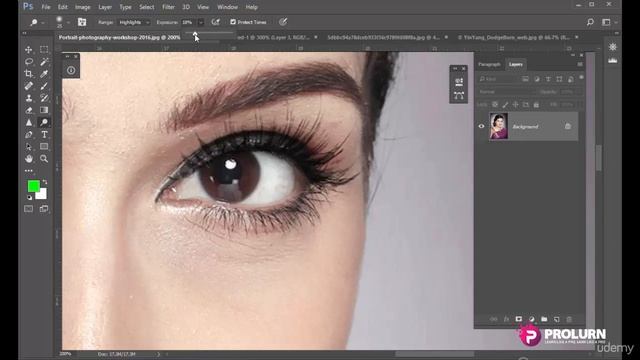
Task: Select the Clone Stamp tool
Action: coord(29,98)
